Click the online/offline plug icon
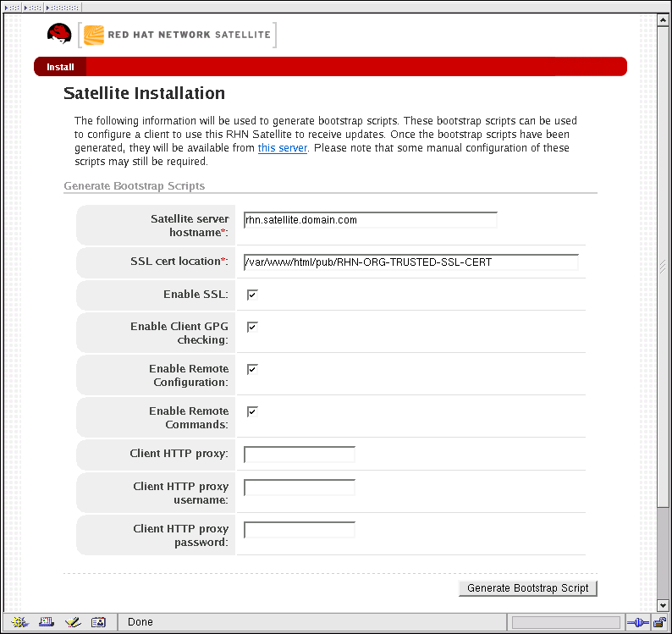 click(637, 622)
